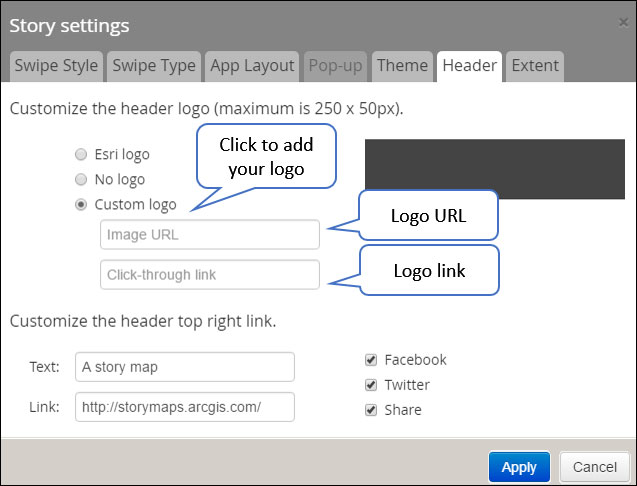Click the Cancel button
The image size is (637, 486).
[594, 467]
